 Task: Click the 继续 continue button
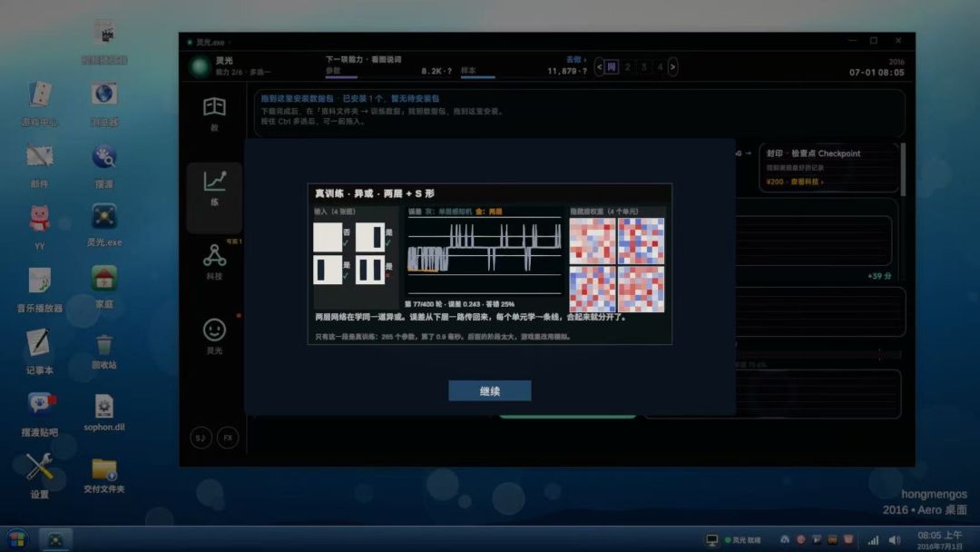[x=490, y=390]
